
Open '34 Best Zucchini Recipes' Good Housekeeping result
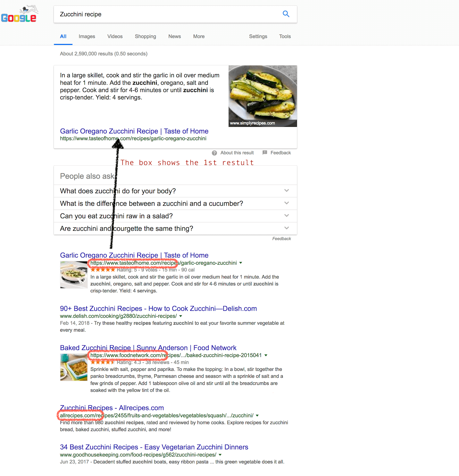point(154,447)
